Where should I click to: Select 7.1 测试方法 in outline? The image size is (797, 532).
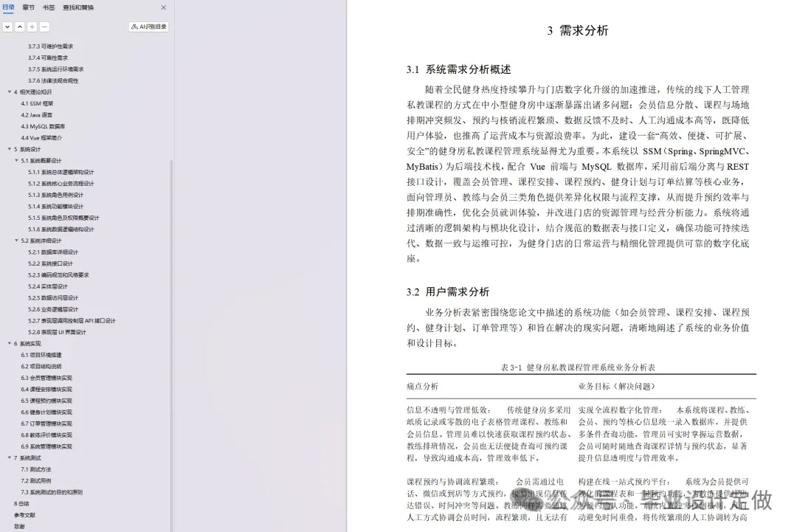pos(36,469)
